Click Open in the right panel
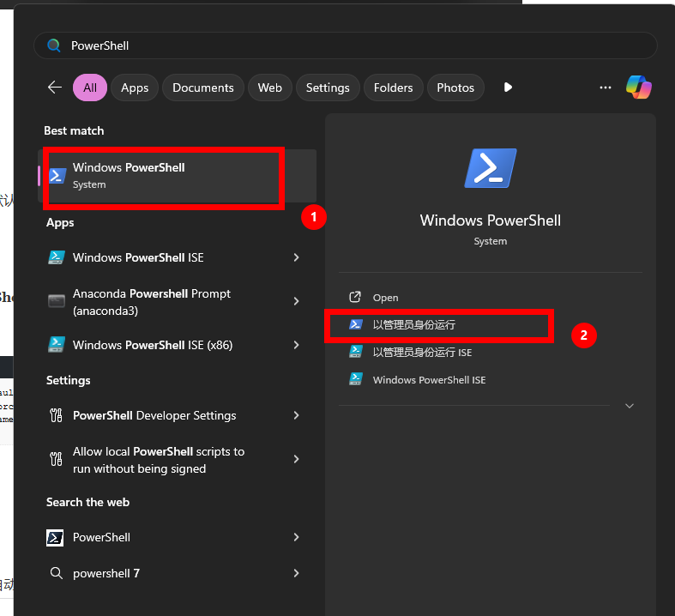 pos(386,298)
